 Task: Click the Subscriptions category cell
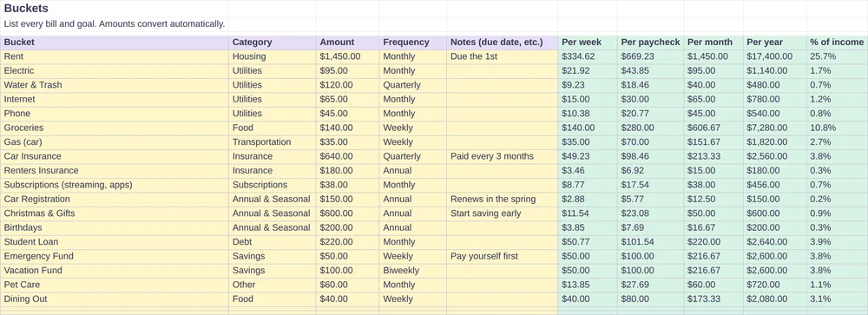[x=273, y=185]
